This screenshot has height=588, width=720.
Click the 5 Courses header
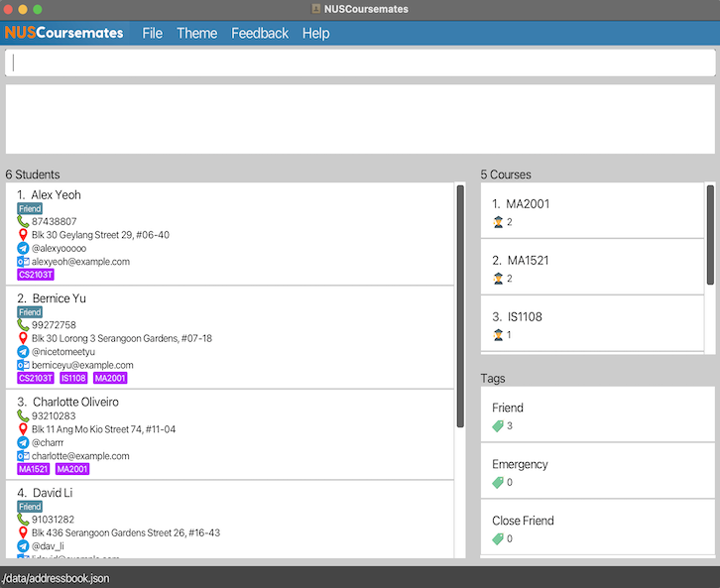coord(506,175)
